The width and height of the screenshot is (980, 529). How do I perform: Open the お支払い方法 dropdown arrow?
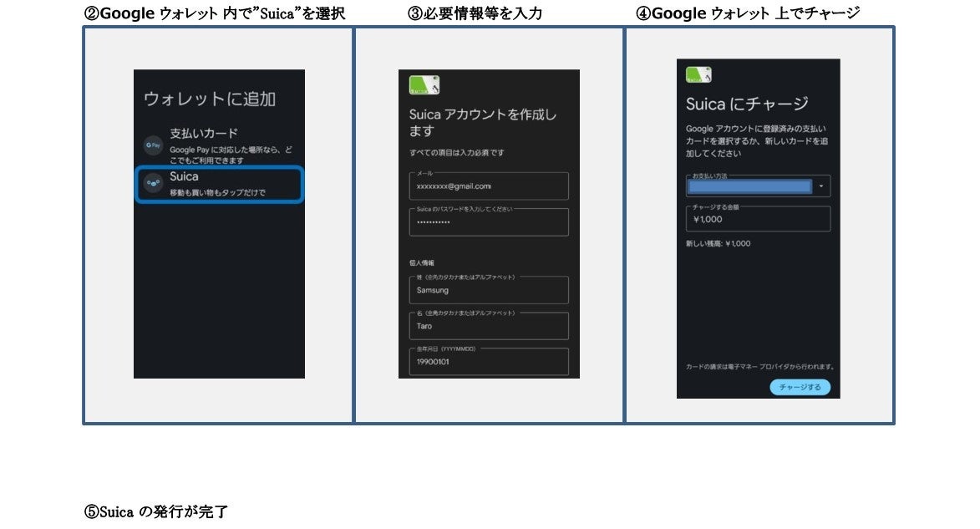click(x=821, y=186)
